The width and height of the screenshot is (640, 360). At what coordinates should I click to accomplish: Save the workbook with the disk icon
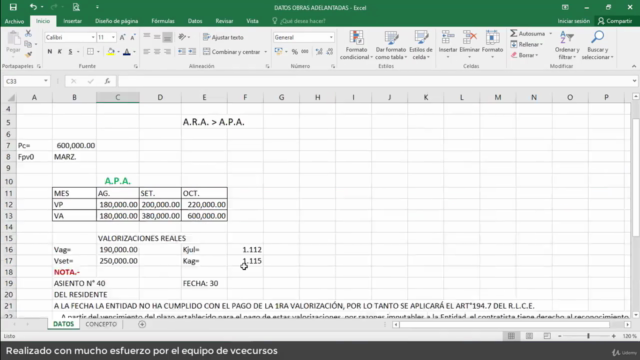pyautogui.click(x=13, y=7)
